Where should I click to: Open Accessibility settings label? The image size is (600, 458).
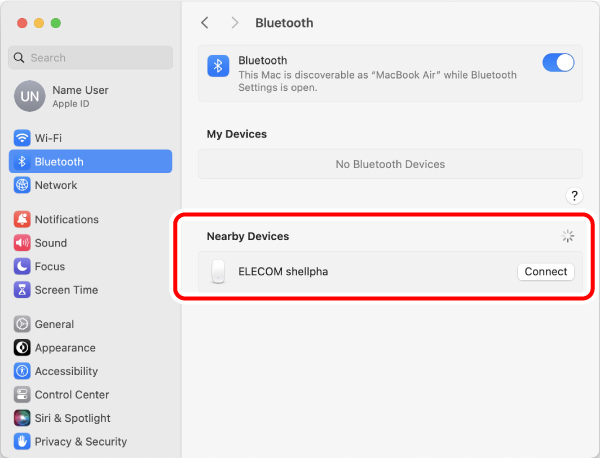[66, 371]
